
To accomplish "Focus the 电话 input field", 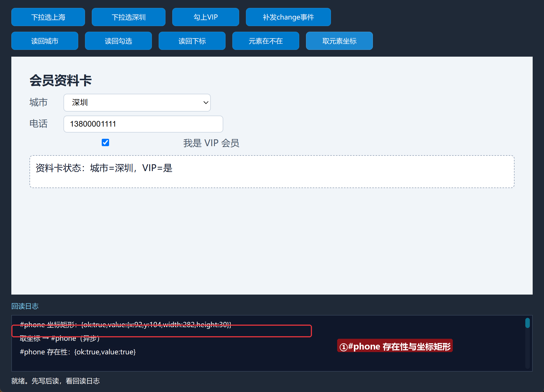I will (x=143, y=124).
